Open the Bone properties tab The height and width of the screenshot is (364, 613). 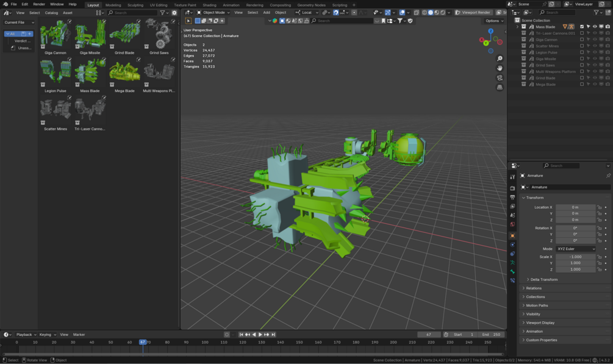(x=512, y=271)
